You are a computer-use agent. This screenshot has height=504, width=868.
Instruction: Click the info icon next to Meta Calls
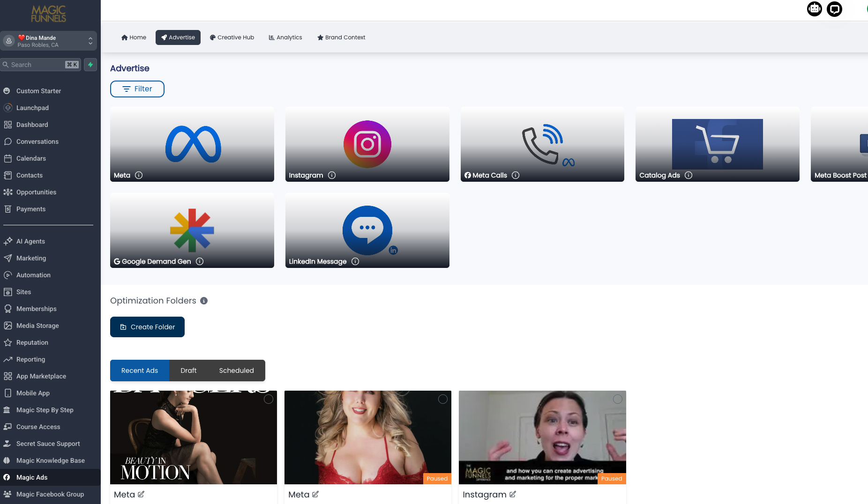(x=516, y=175)
